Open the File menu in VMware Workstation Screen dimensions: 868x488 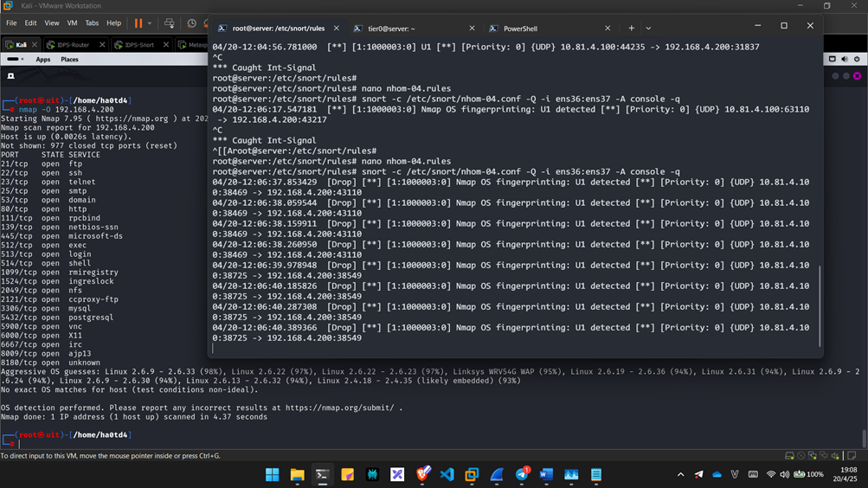11,23
